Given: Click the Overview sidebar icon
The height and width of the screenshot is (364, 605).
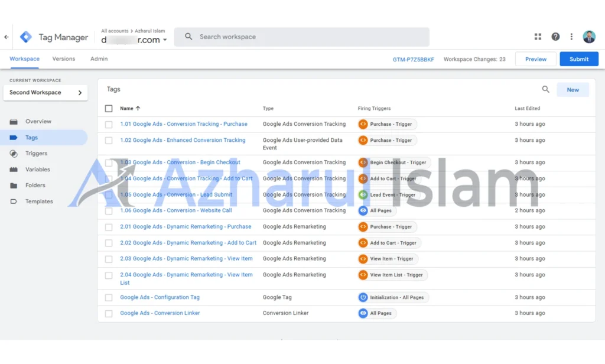Looking at the screenshot, I should coord(14,122).
